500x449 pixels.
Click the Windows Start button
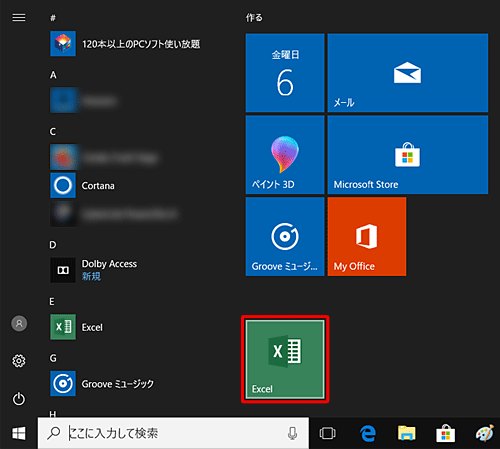[19, 434]
